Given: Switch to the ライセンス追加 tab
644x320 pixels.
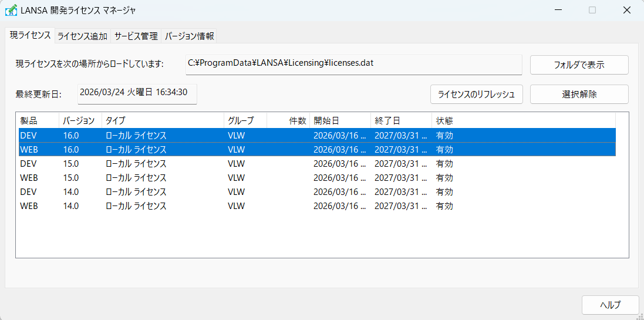Looking at the screenshot, I should 82,36.
